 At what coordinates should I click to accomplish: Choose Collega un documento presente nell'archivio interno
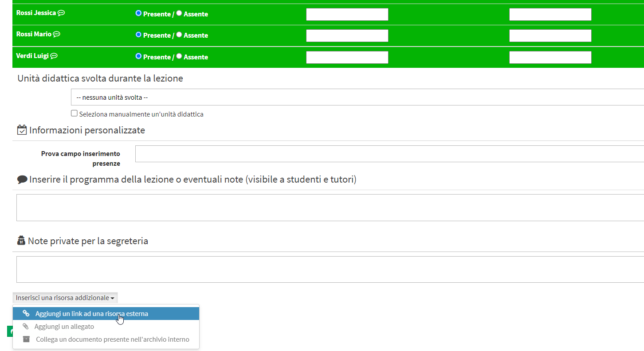106,339
